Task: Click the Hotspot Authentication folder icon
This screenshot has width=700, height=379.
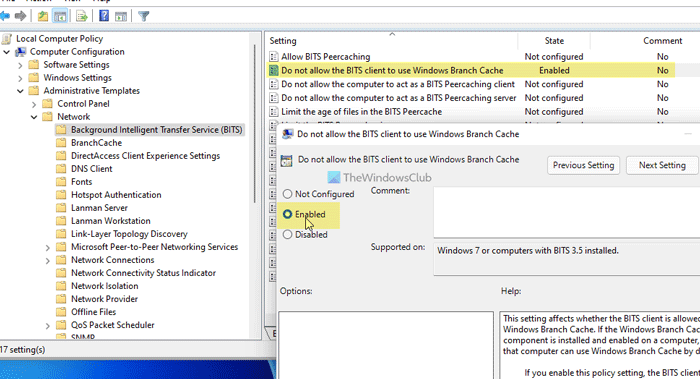Action: pyautogui.click(x=61, y=195)
